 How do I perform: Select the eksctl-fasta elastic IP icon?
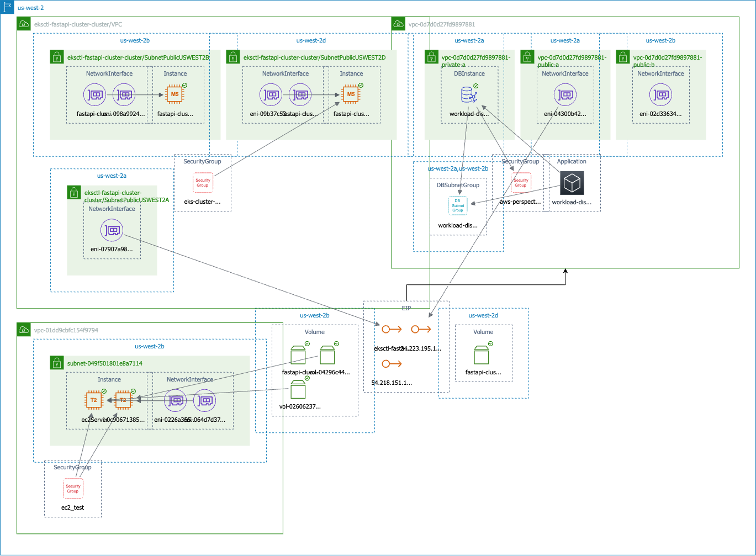[392, 329]
